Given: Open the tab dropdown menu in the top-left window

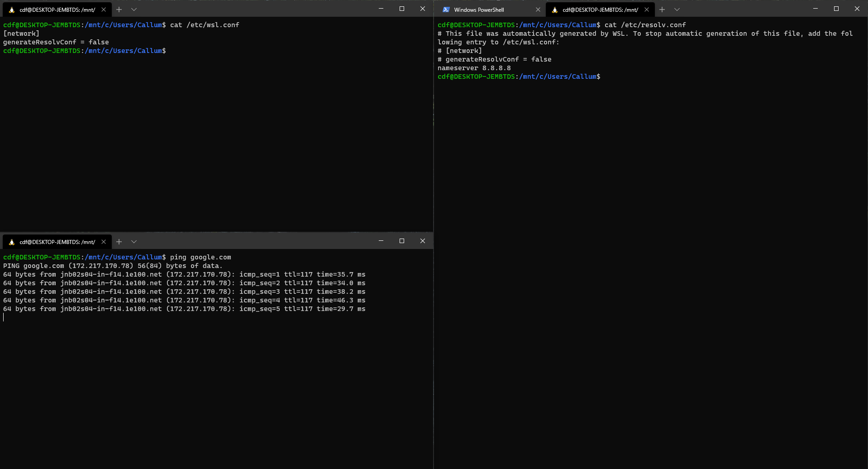Looking at the screenshot, I should coord(134,9).
